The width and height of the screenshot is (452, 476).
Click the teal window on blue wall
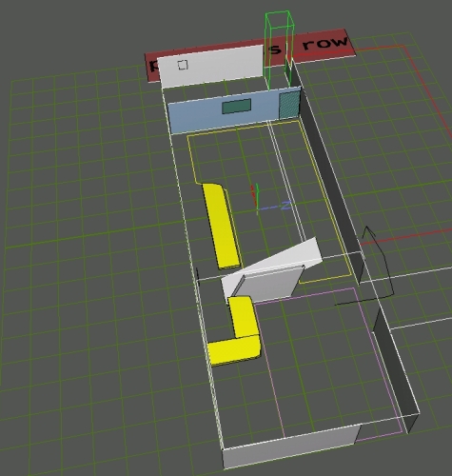tap(237, 106)
